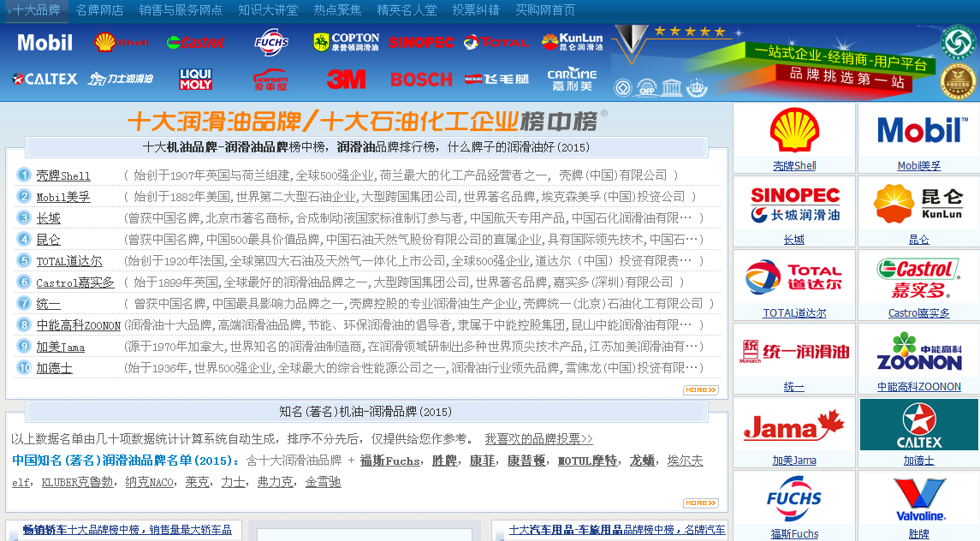980x541 pixels.
Task: Click the SINOPEC logo in the banner
Action: coord(420,43)
